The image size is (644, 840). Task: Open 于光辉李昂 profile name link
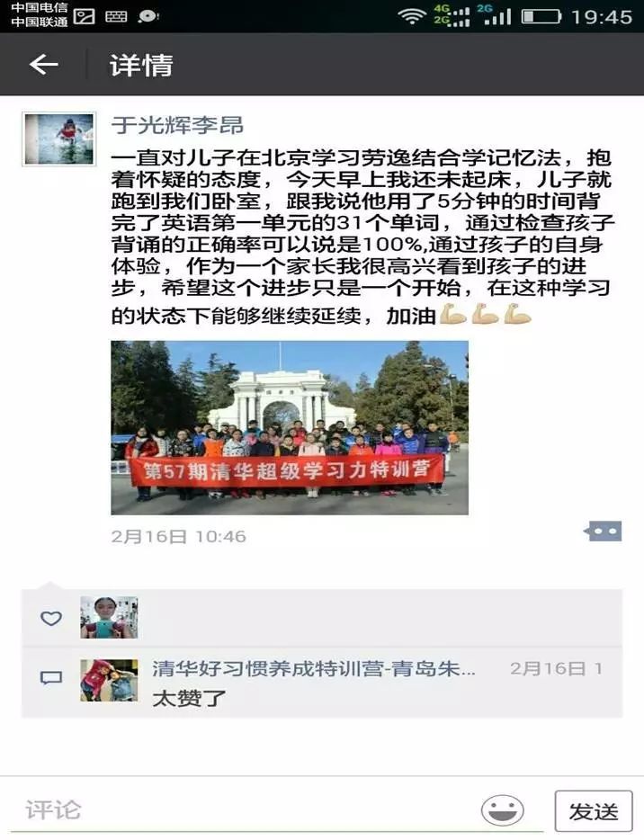point(177,125)
